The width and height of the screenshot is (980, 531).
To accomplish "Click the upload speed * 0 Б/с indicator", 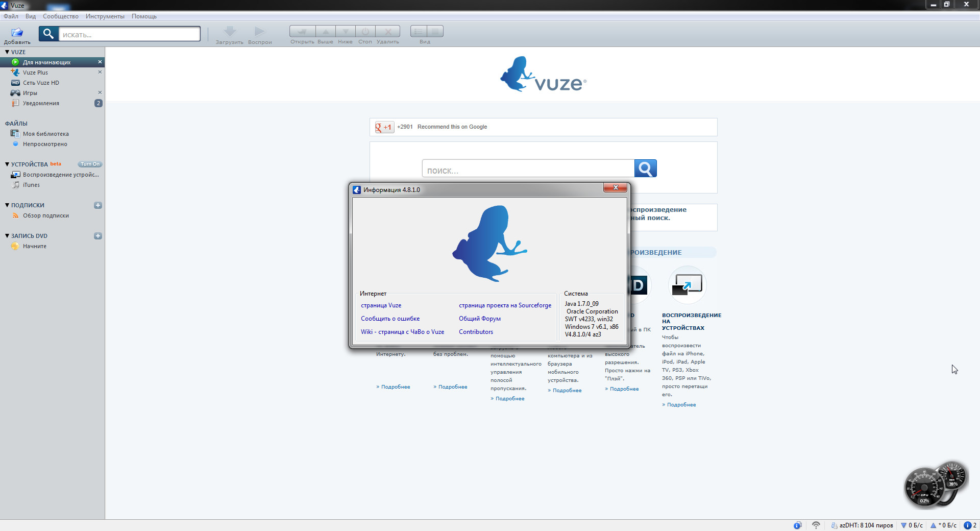I will click(x=943, y=525).
